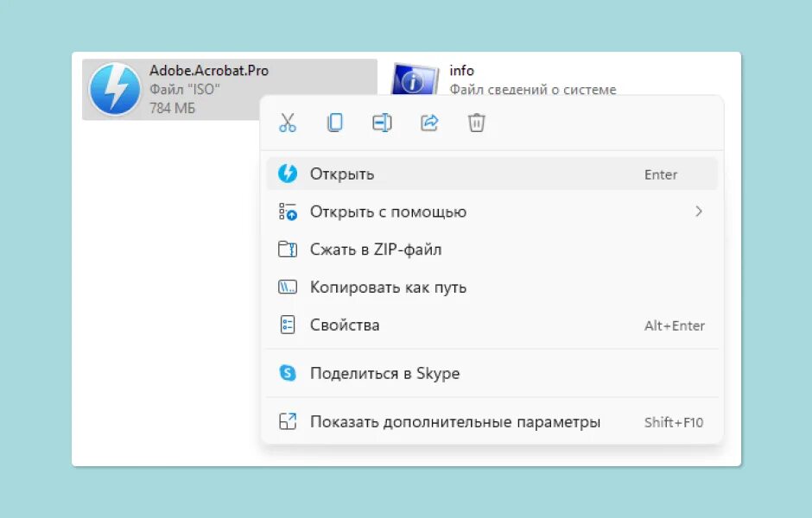Choose Открыть с помощью menu entry
This screenshot has height=518, width=812.
click(492, 212)
